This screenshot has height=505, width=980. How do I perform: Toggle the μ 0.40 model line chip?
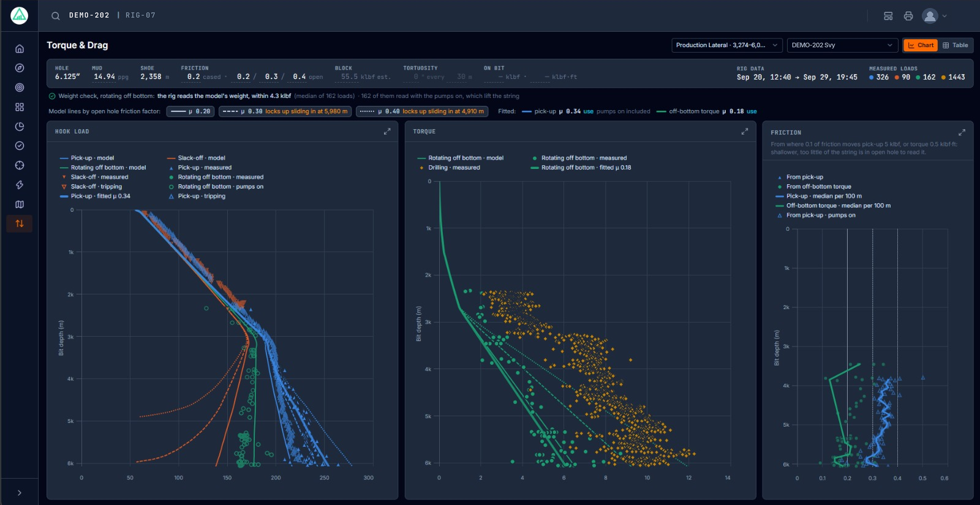point(422,111)
